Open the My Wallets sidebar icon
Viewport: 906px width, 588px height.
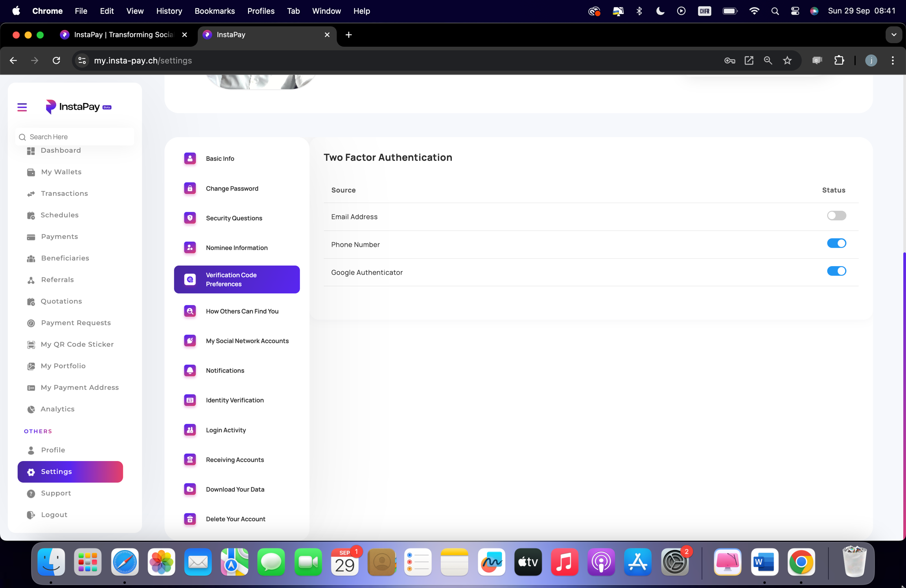31,172
